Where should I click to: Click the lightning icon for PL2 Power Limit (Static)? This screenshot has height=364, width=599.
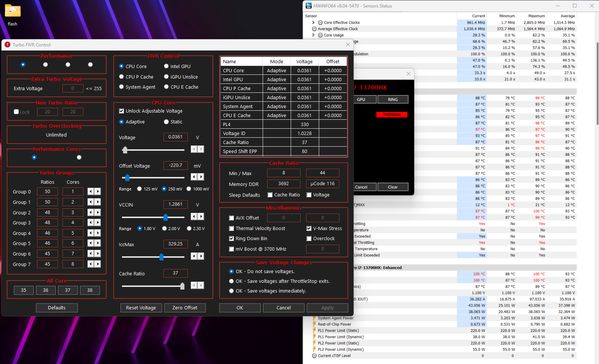coord(314,343)
